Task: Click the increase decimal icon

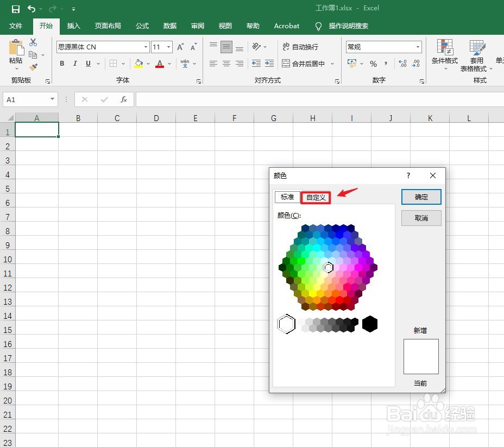Action: [402, 64]
